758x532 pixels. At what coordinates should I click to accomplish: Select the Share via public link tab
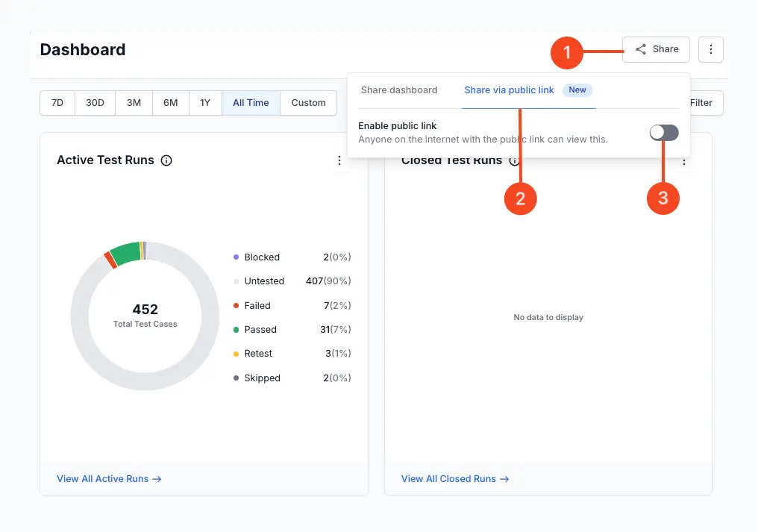[509, 90]
